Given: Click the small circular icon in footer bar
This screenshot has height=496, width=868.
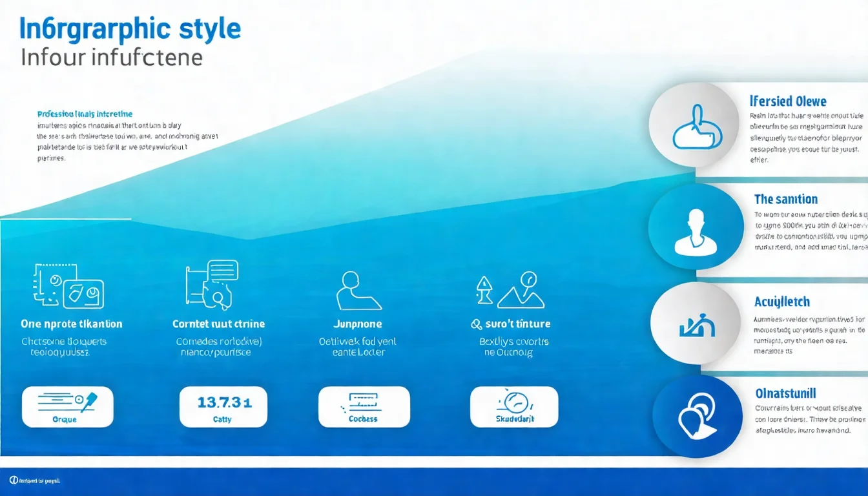Looking at the screenshot, I should (14, 480).
